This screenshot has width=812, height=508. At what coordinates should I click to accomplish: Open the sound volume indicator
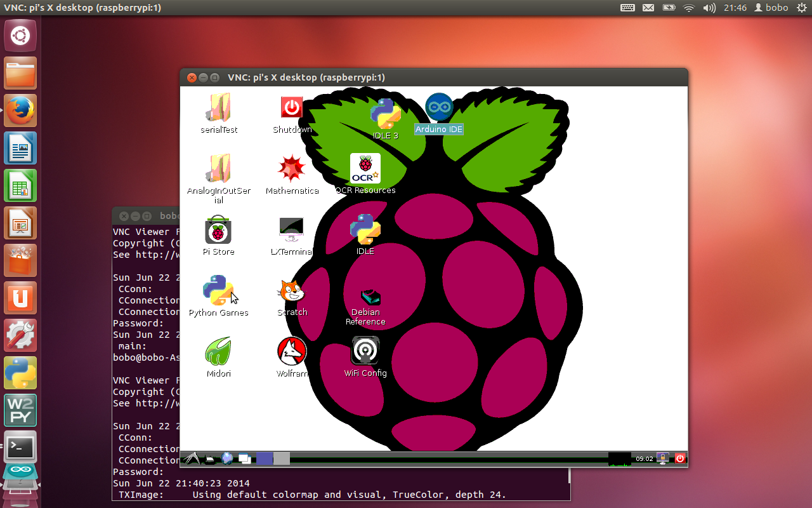tap(709, 8)
